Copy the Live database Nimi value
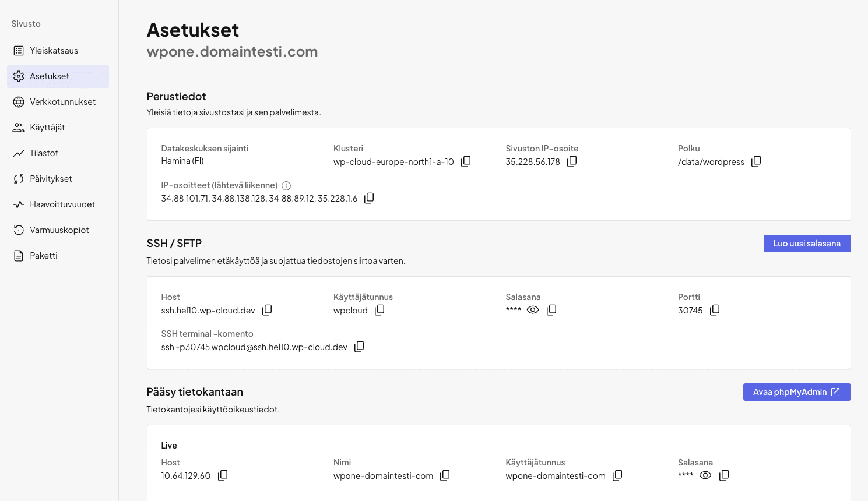The height and width of the screenshot is (501, 868). coord(445,475)
